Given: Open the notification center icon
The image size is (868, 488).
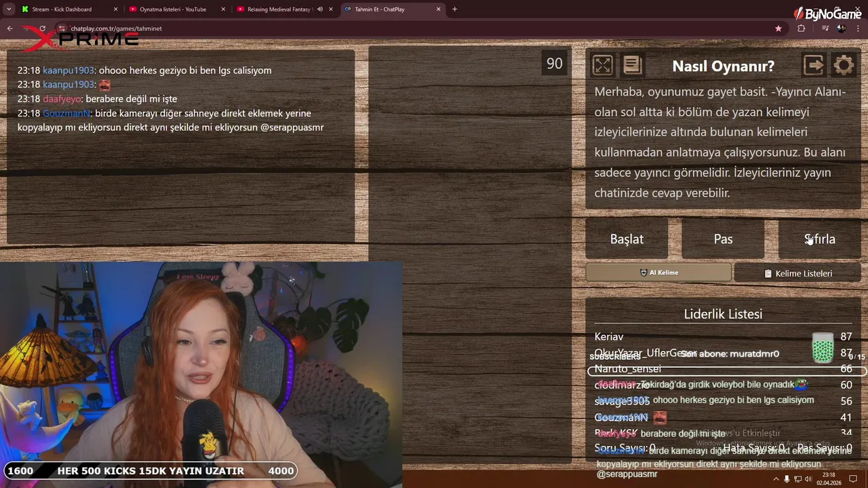Looking at the screenshot, I should tap(854, 479).
